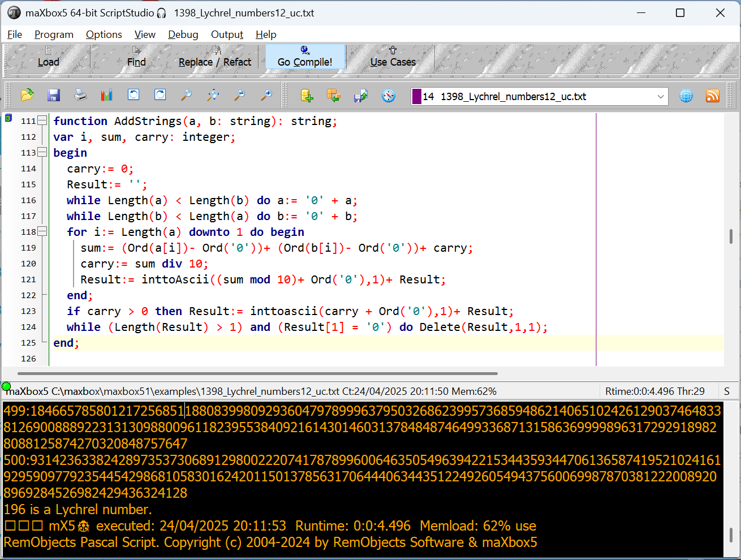Click the editor horizontal scrollbar
This screenshot has height=560, width=741.
[257, 373]
